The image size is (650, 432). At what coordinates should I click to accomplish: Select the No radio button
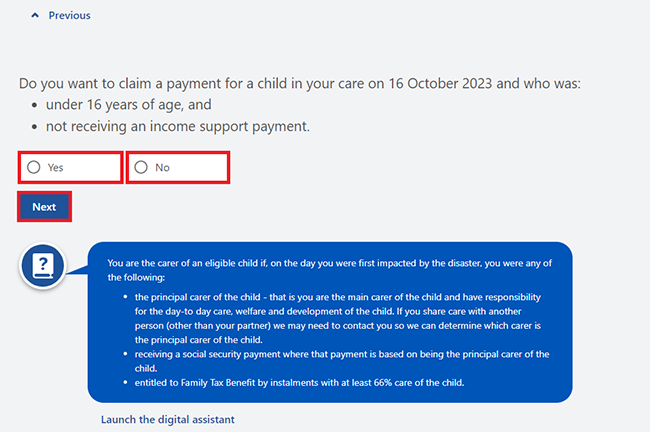(141, 167)
